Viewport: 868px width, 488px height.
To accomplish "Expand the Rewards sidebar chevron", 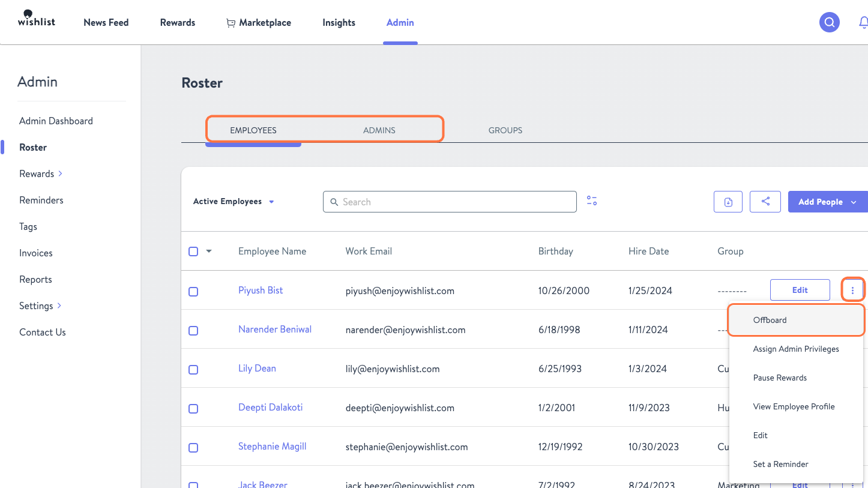I will point(60,173).
